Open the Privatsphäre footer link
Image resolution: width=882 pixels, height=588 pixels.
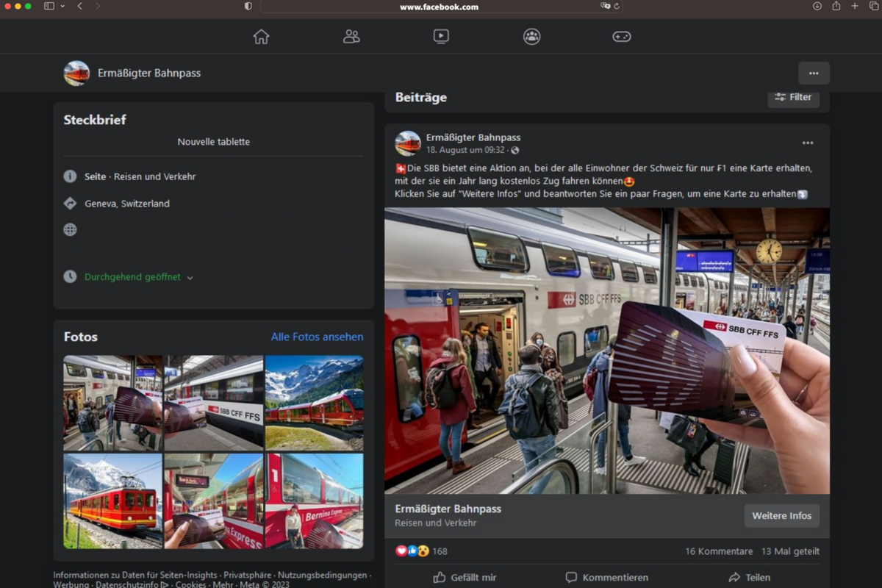tap(248, 576)
